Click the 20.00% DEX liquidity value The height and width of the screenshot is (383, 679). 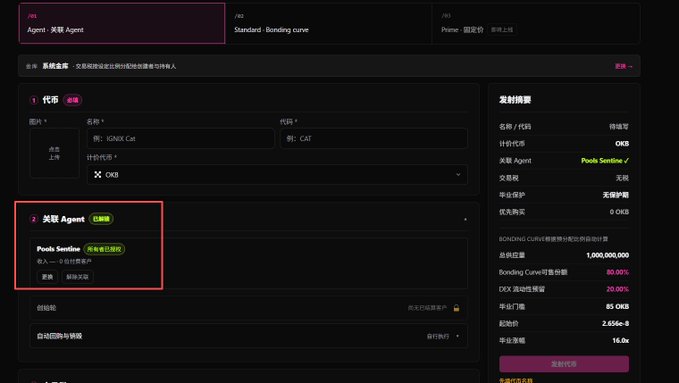pyautogui.click(x=618, y=289)
